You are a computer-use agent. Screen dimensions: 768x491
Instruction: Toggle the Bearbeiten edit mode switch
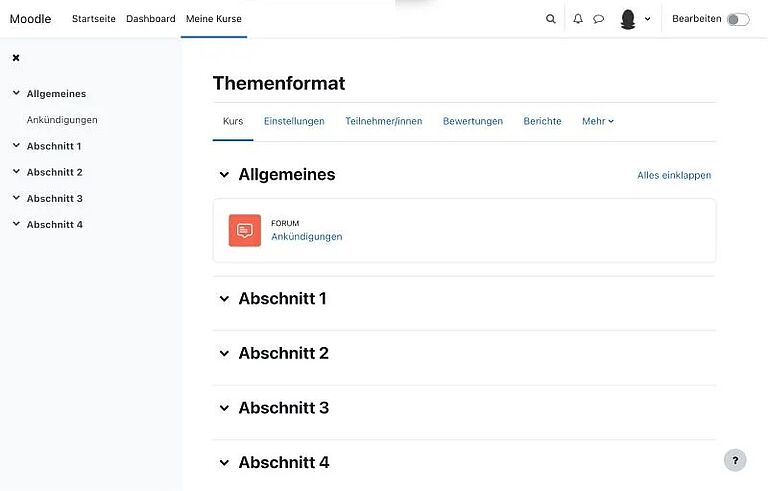point(738,19)
